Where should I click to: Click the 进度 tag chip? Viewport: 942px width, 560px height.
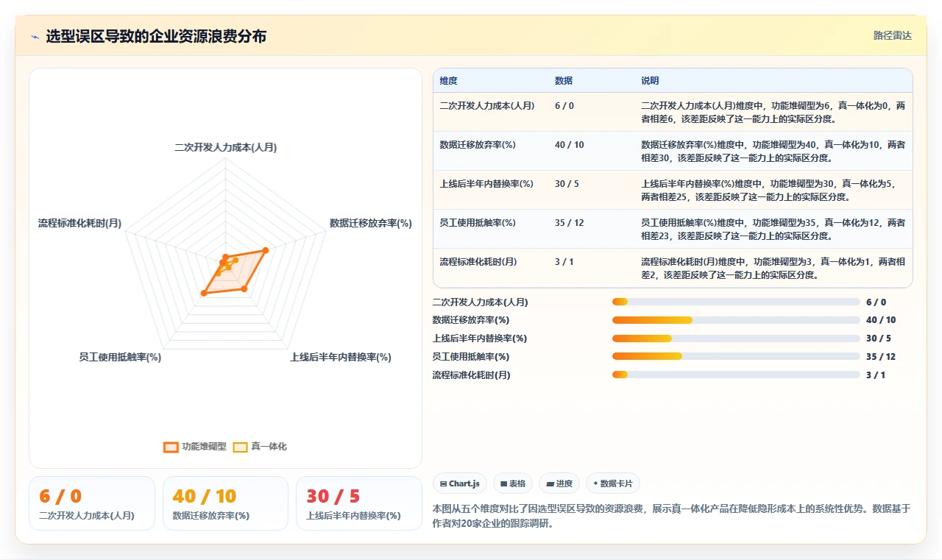click(559, 483)
